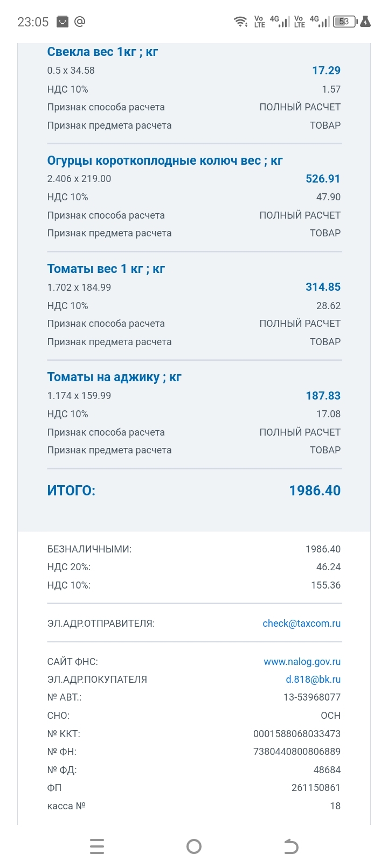Viewport: 388px width, 868px height.
Task: Tap the Томаты вес 1 кг heading
Action: pyautogui.click(x=106, y=269)
